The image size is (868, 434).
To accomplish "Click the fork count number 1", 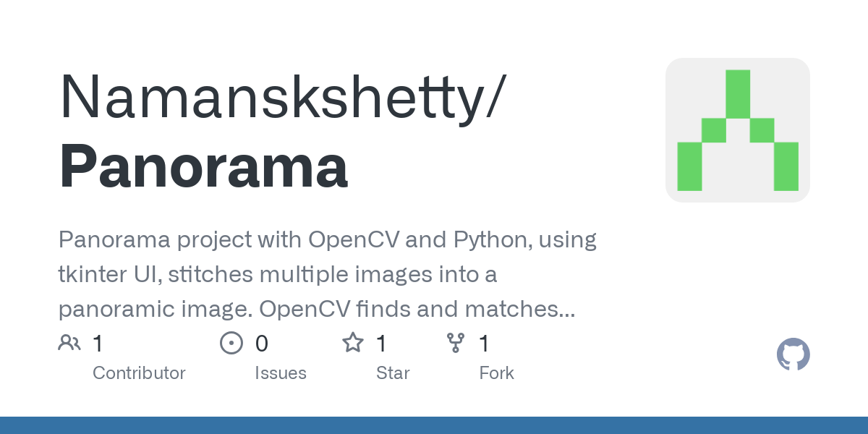I will [x=485, y=344].
